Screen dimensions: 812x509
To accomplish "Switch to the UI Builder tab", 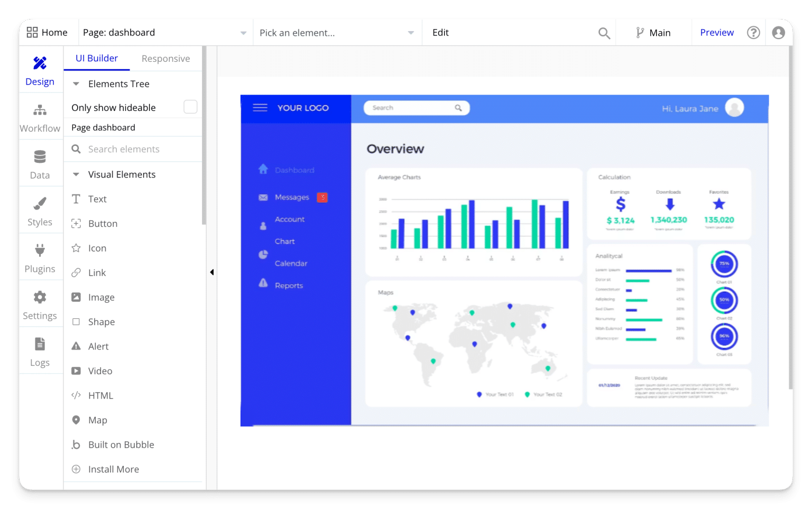I will [96, 58].
